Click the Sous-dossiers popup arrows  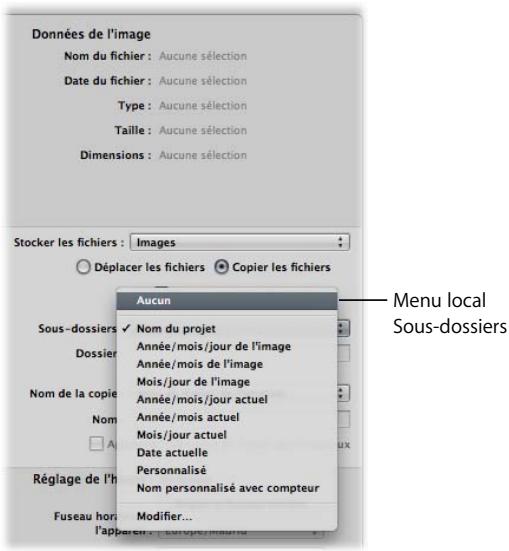pos(343,329)
